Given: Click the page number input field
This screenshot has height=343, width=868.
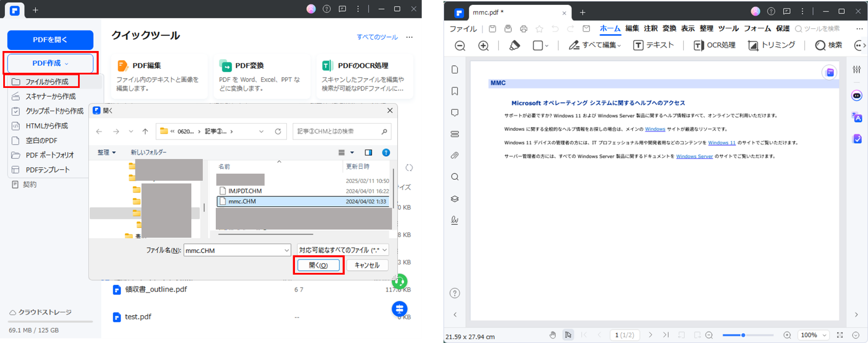Looking at the screenshot, I should point(624,335).
